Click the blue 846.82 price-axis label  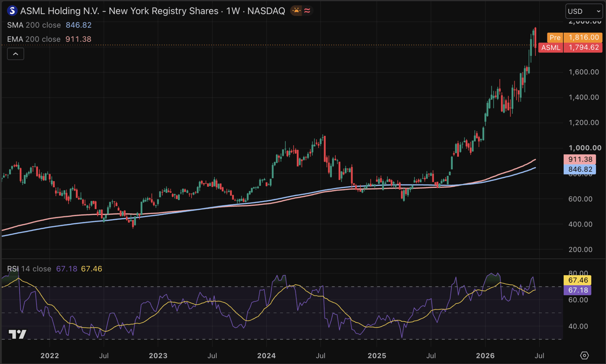click(580, 169)
